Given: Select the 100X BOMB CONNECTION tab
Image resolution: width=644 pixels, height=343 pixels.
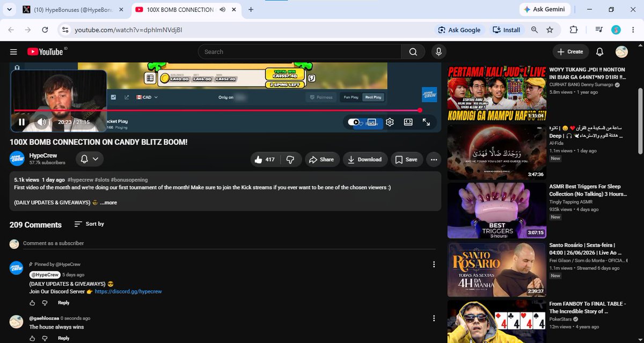Looking at the screenshot, I should [180, 10].
